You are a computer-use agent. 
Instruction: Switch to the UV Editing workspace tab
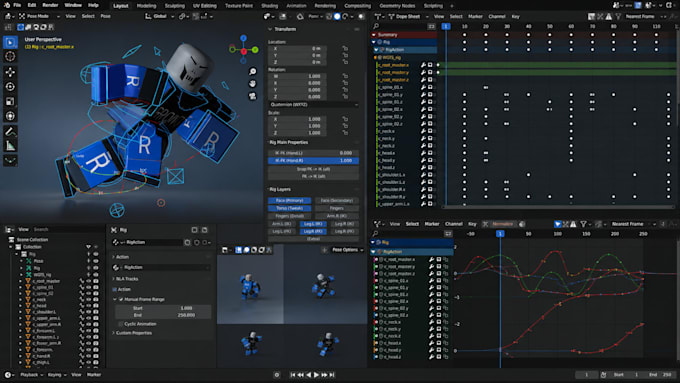point(205,6)
